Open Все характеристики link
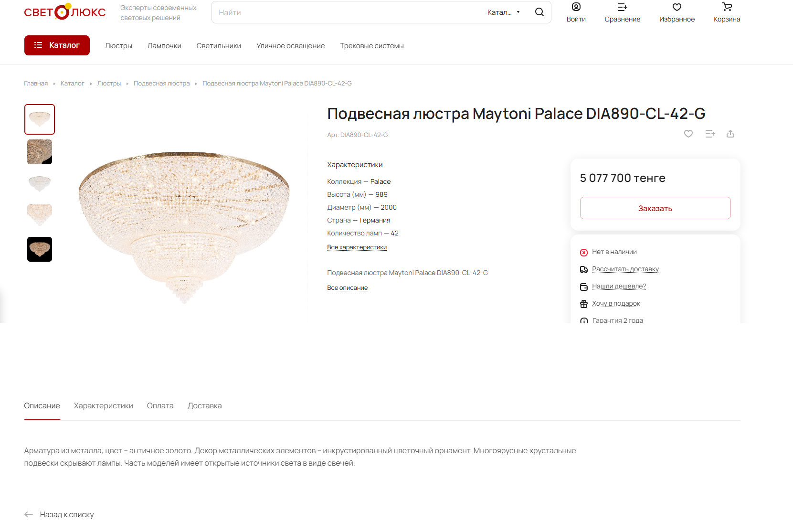The height and width of the screenshot is (532, 793). [357, 247]
